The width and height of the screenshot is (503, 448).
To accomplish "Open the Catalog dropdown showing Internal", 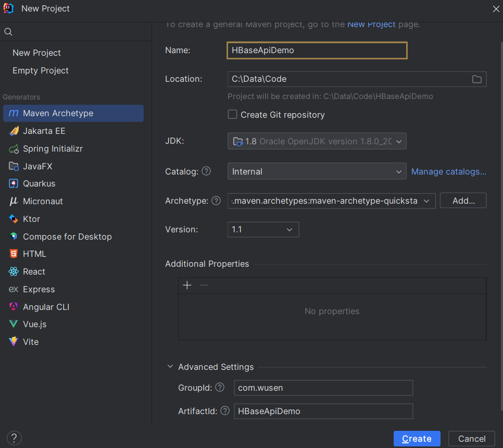I will [x=317, y=171].
